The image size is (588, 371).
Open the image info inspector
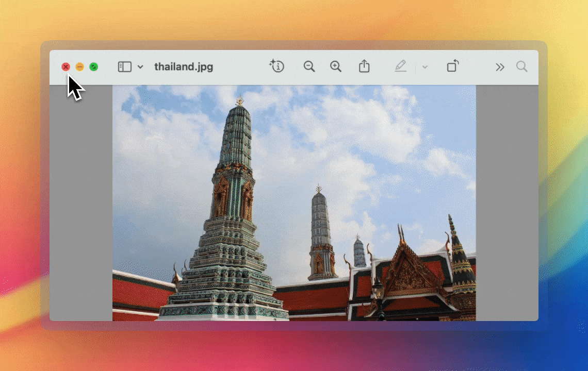pyautogui.click(x=277, y=66)
